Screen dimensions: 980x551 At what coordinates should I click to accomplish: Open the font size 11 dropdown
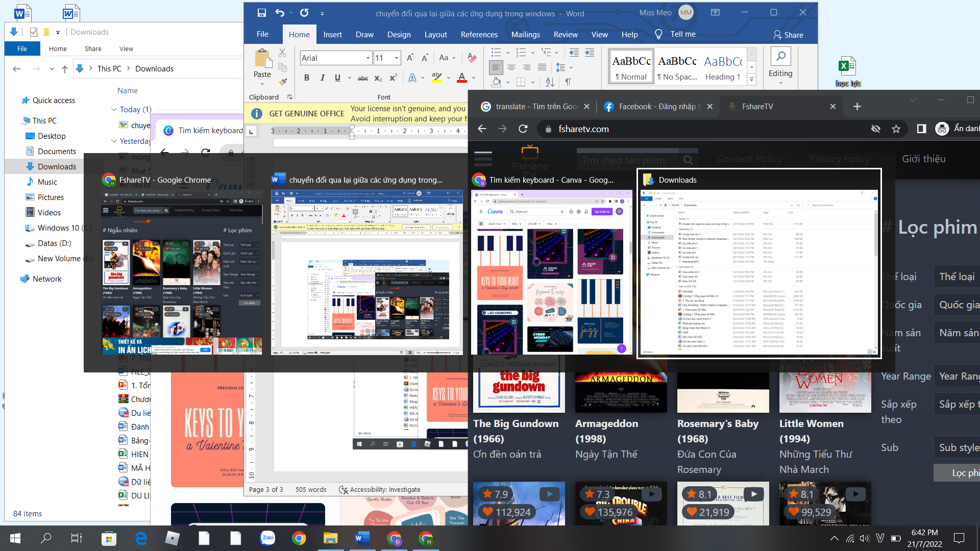(x=397, y=58)
